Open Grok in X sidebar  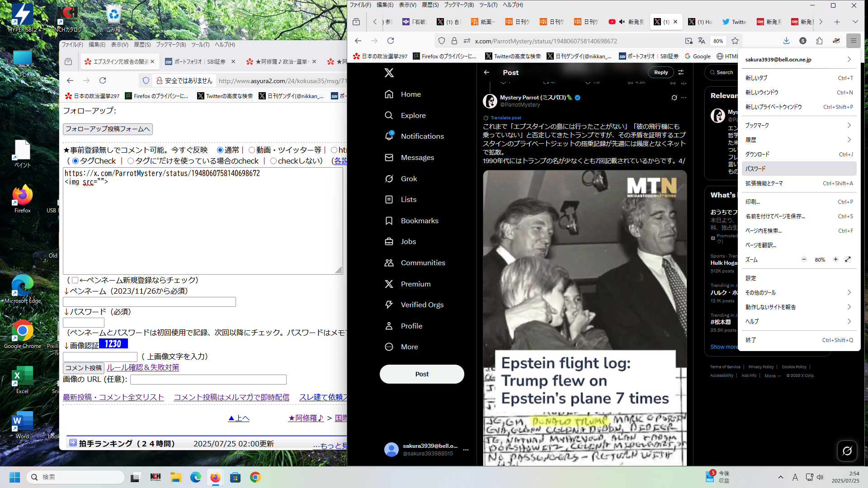tap(401, 178)
